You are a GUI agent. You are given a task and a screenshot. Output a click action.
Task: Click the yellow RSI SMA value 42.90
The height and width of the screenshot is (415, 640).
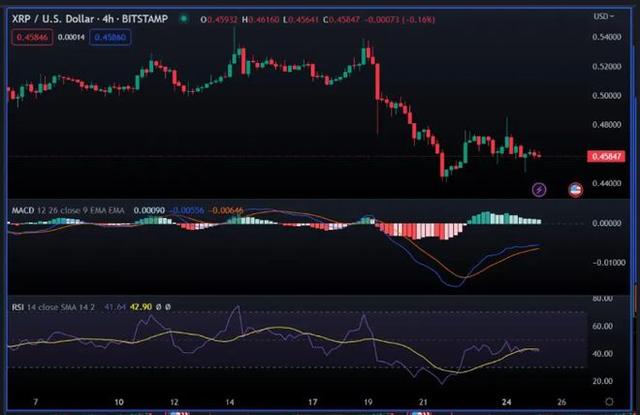click(x=141, y=307)
